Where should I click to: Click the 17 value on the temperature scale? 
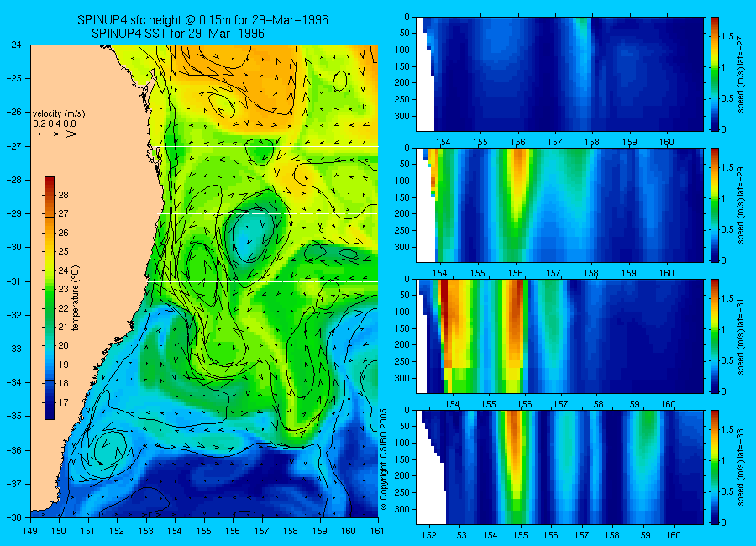click(x=63, y=402)
